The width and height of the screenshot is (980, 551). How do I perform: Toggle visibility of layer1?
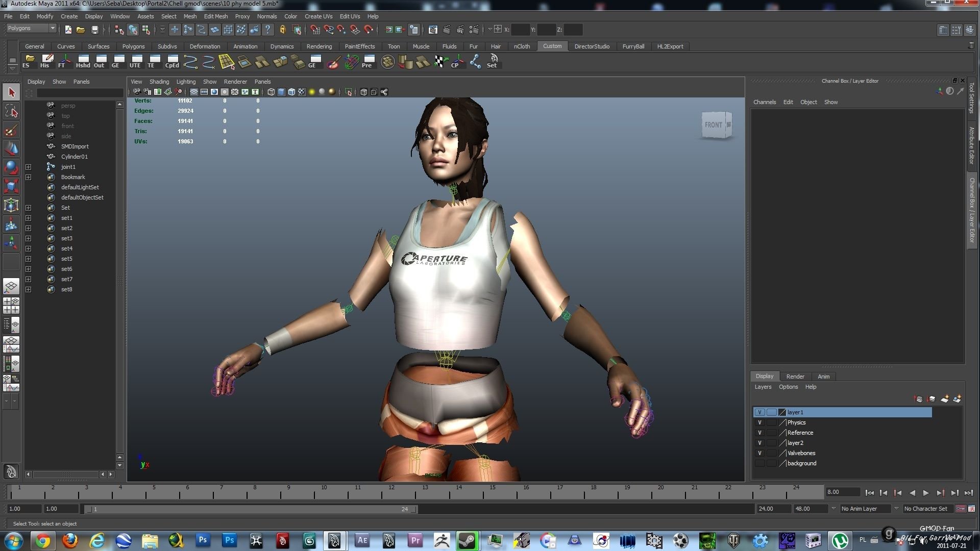[x=759, y=412]
